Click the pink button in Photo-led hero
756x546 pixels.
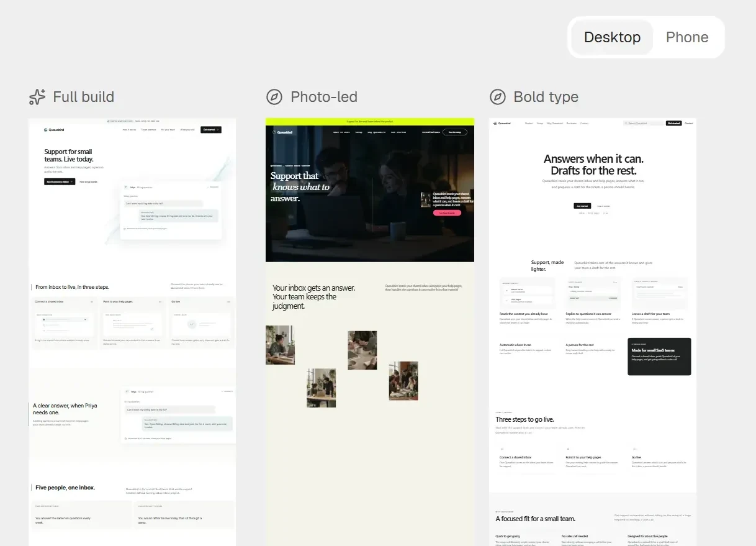point(447,212)
